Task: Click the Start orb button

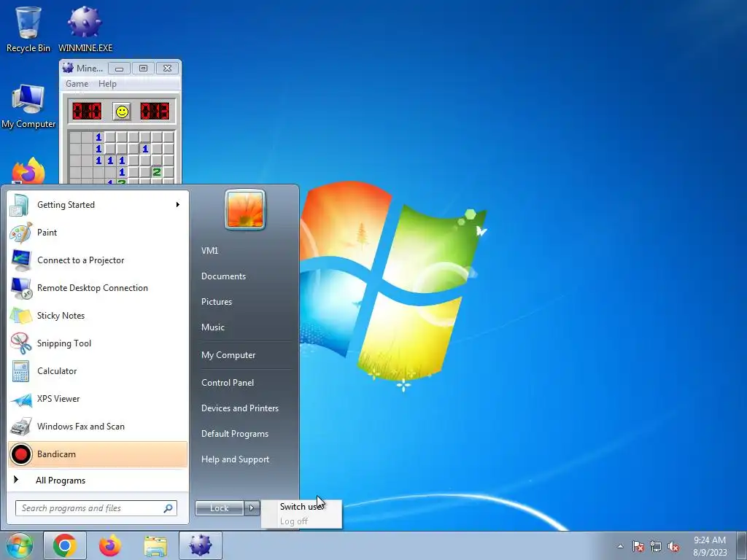Action: click(19, 545)
